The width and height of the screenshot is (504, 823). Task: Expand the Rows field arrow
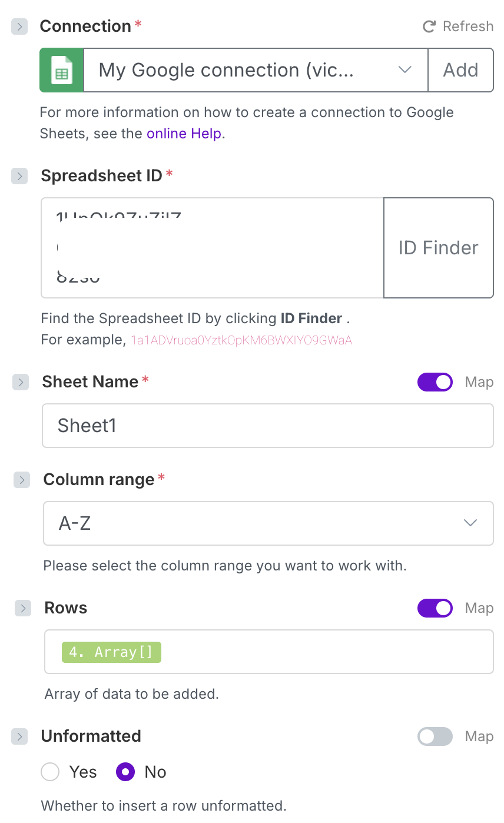coord(23,608)
